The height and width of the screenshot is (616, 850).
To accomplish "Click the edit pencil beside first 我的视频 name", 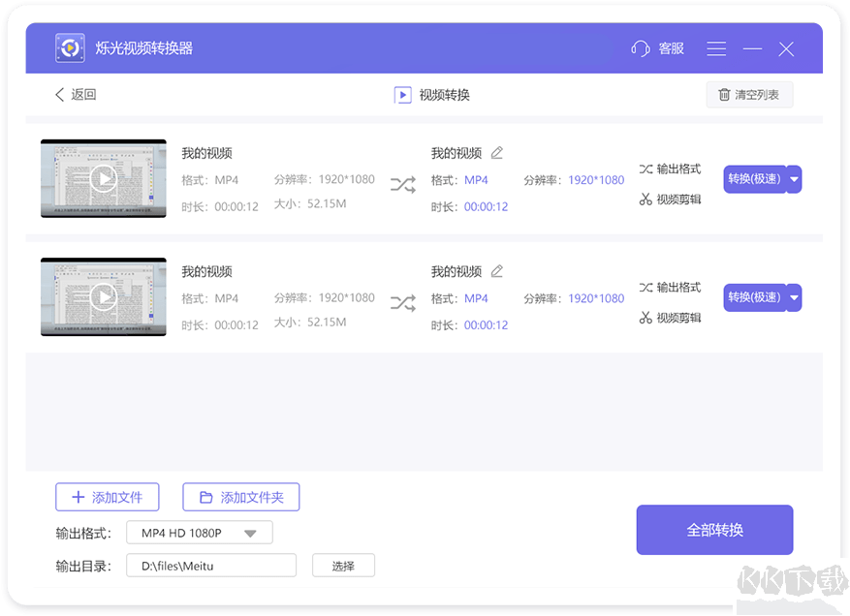I will [498, 152].
